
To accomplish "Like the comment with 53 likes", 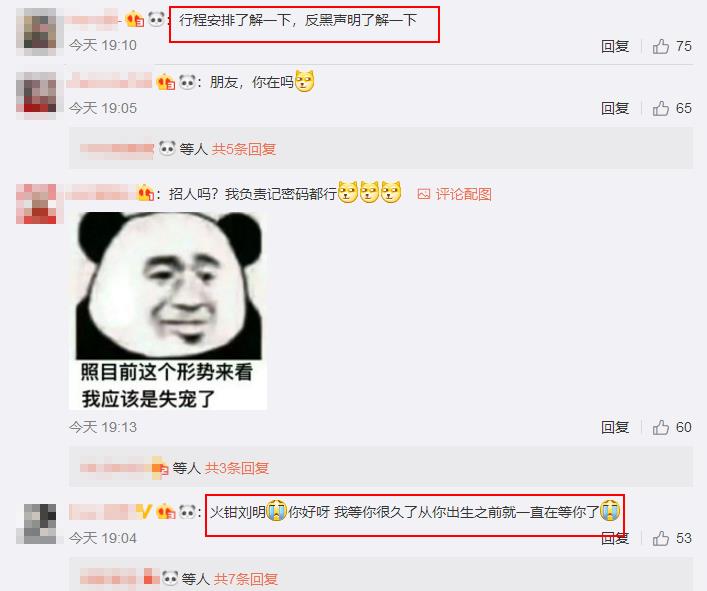I will [x=661, y=538].
